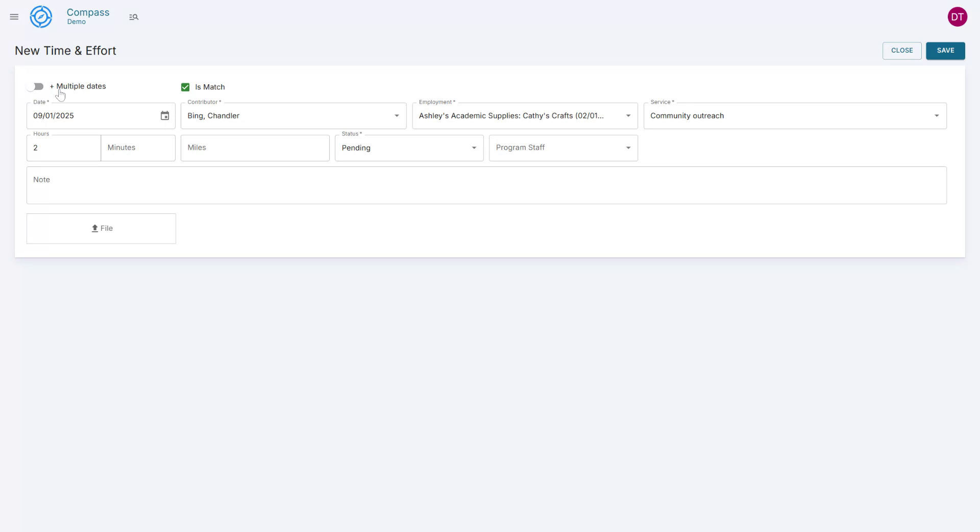The height and width of the screenshot is (532, 980).
Task: Open the Contributor dropdown
Action: [397, 116]
